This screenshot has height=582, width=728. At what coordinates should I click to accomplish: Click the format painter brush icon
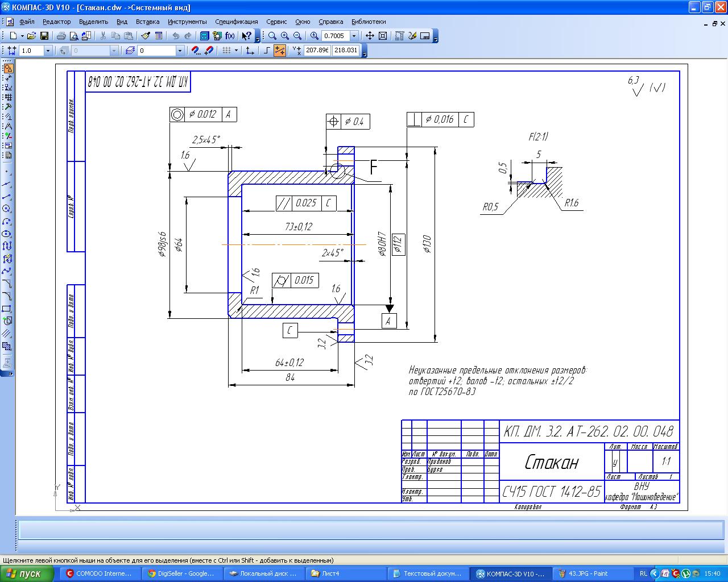click(x=146, y=36)
